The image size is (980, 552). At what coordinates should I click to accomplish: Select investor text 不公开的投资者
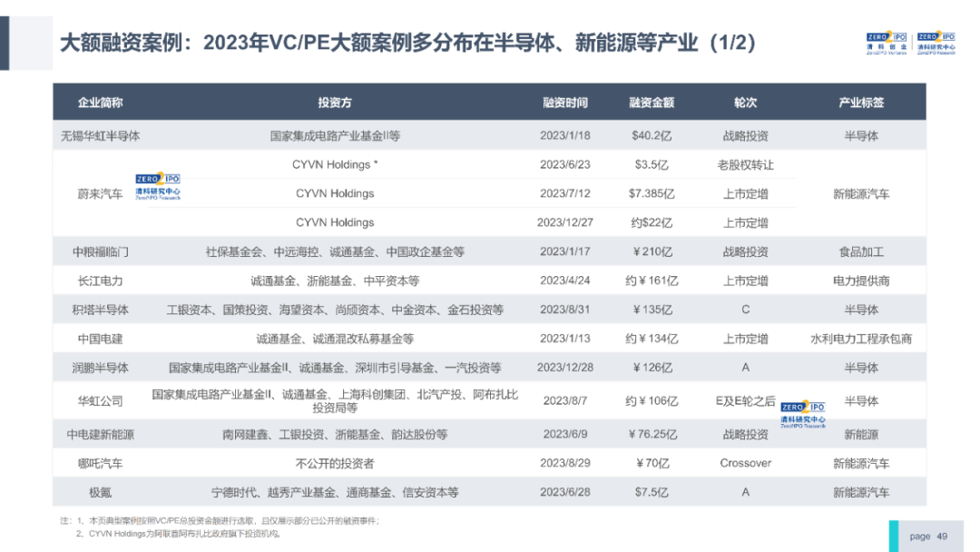(335, 463)
